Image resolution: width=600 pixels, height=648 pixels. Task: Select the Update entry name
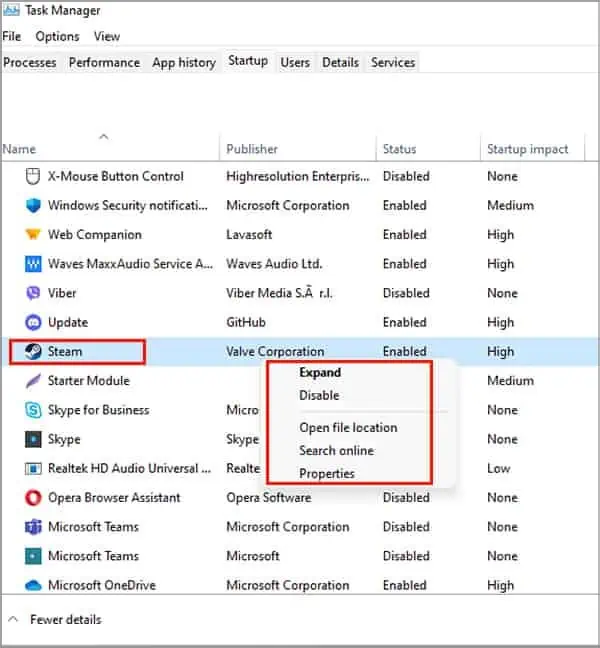tap(68, 322)
